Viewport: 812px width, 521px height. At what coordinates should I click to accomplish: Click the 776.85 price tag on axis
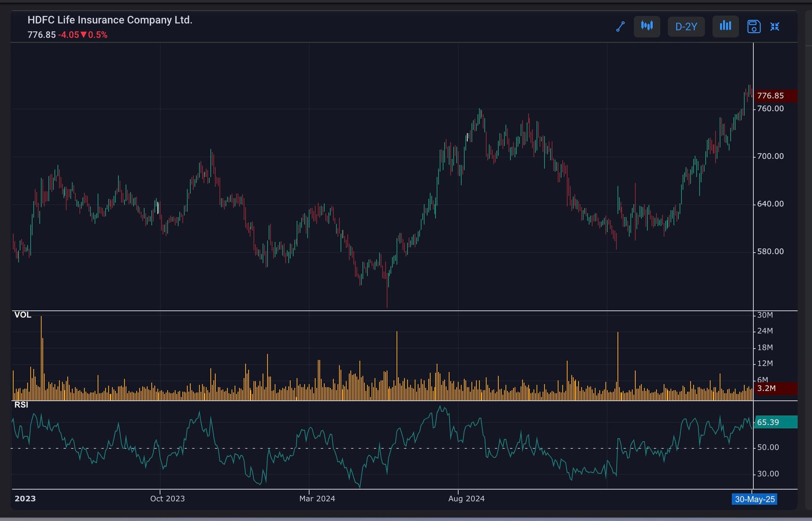point(776,95)
